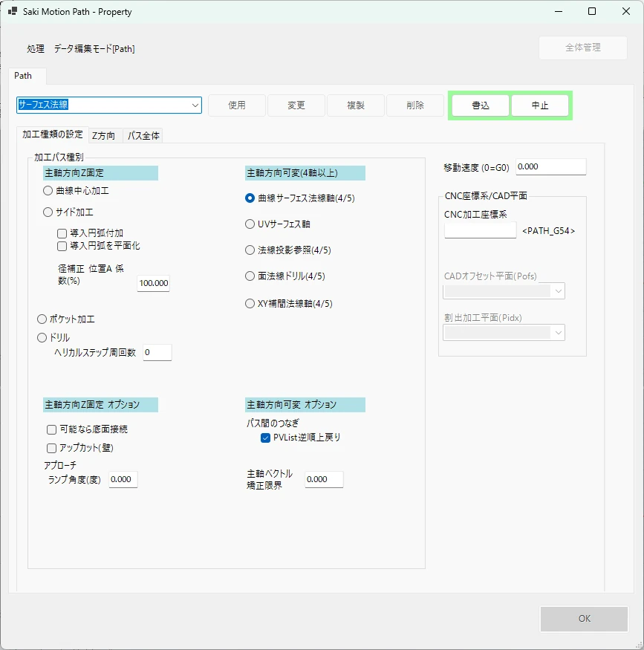Click the CNC座標系/CAD平面 group label

[486, 195]
